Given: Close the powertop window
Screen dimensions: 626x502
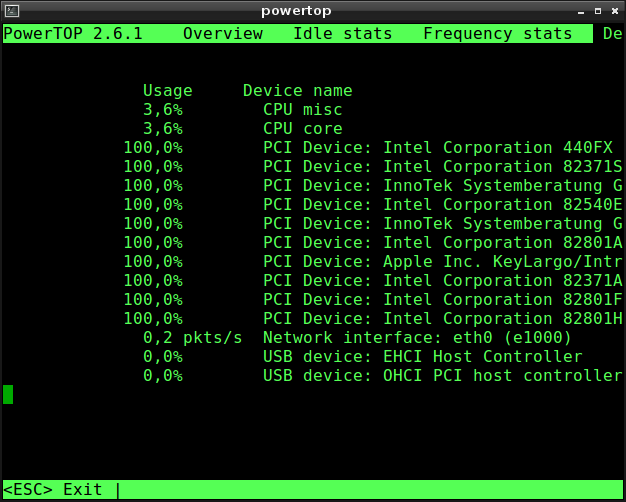Looking at the screenshot, I should [615, 11].
